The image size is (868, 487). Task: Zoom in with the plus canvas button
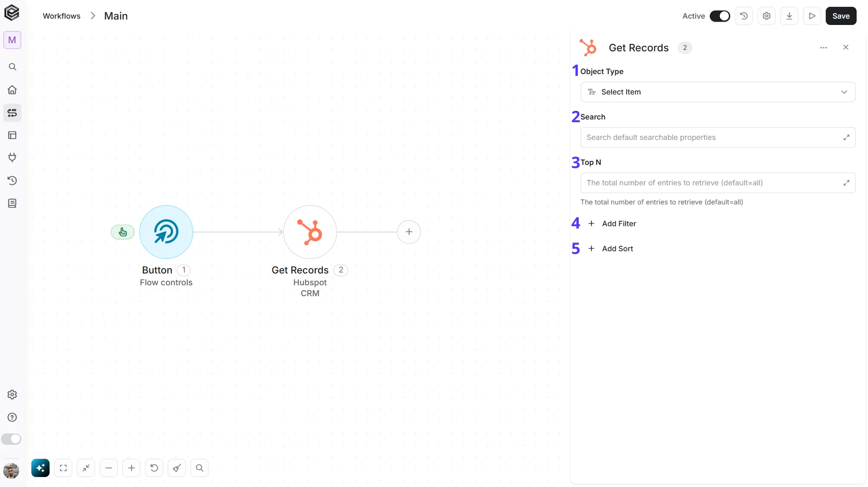click(x=131, y=468)
